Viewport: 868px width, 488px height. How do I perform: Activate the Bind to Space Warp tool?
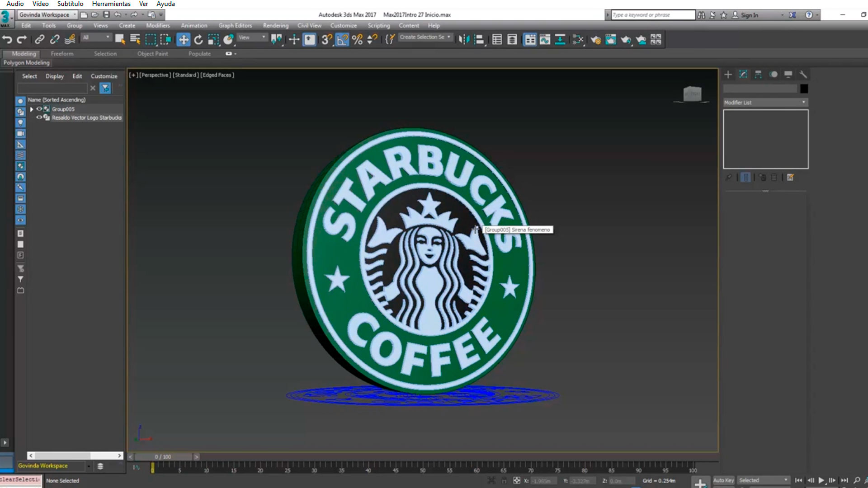click(70, 40)
